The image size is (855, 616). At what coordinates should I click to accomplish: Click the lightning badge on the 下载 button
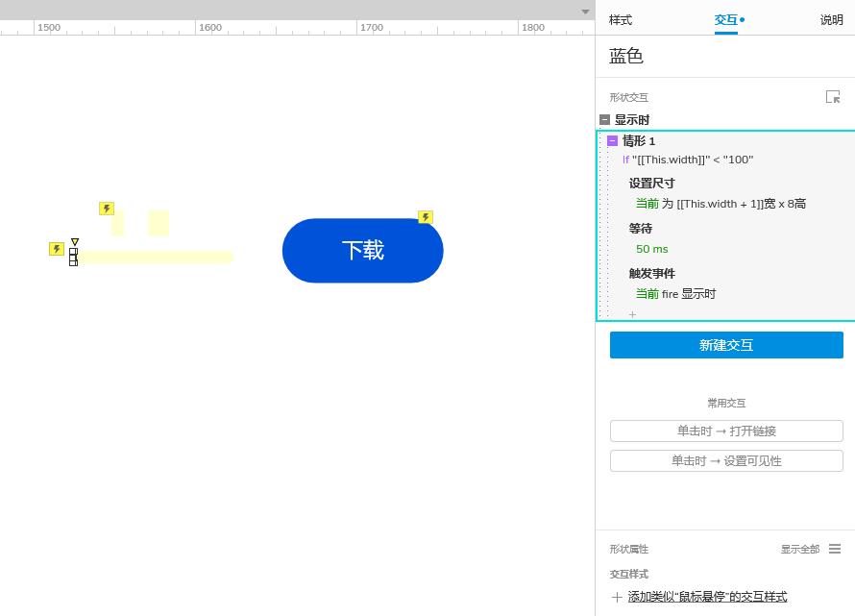426,217
